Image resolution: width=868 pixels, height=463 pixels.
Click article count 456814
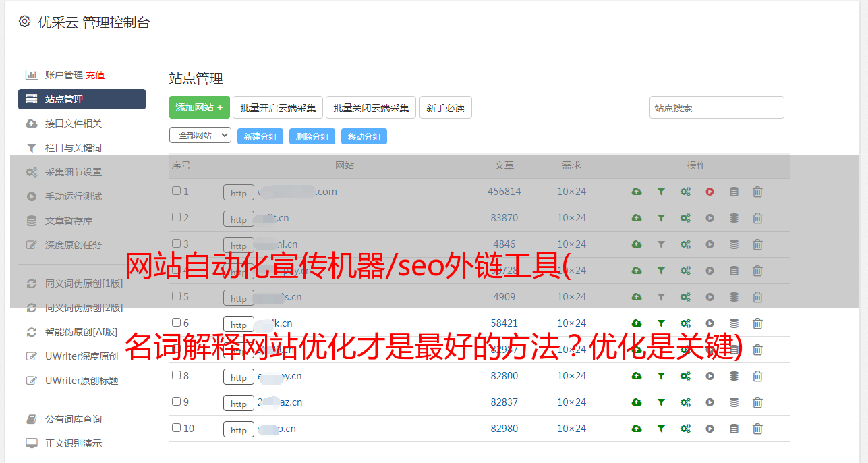504,192
